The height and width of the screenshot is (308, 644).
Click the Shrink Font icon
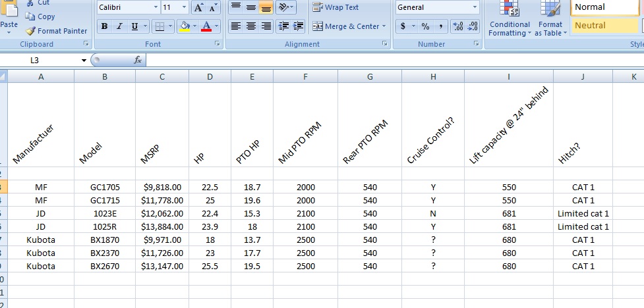tap(212, 7)
